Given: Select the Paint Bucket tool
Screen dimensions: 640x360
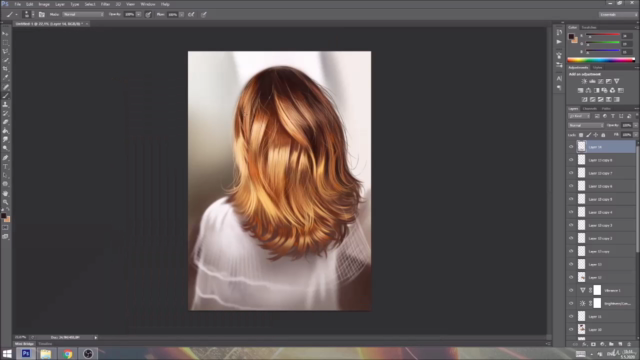Looking at the screenshot, I should click(5, 131).
